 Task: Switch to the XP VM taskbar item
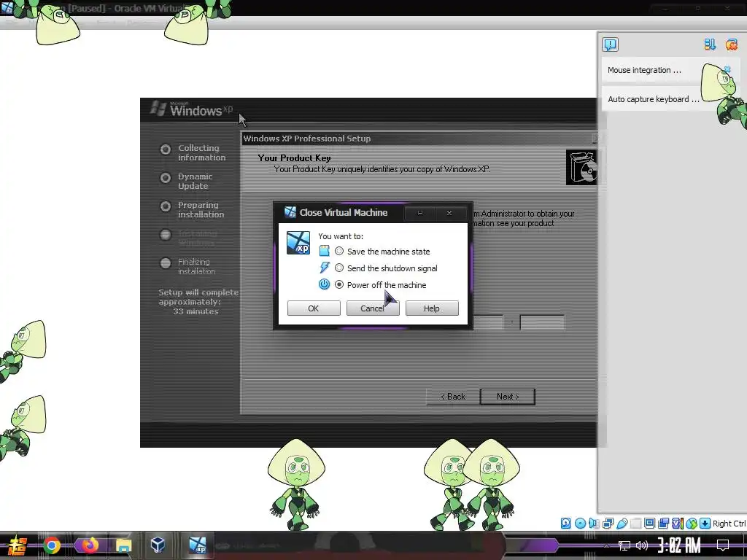point(197,545)
